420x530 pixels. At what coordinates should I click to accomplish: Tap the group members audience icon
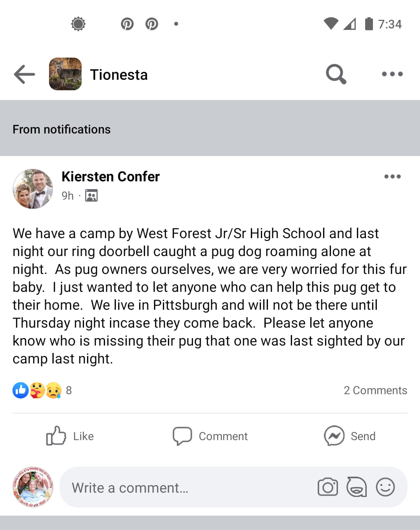tap(91, 195)
